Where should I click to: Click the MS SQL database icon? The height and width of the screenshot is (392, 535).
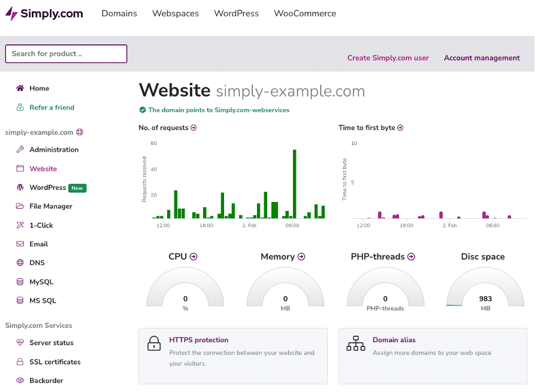(20, 300)
